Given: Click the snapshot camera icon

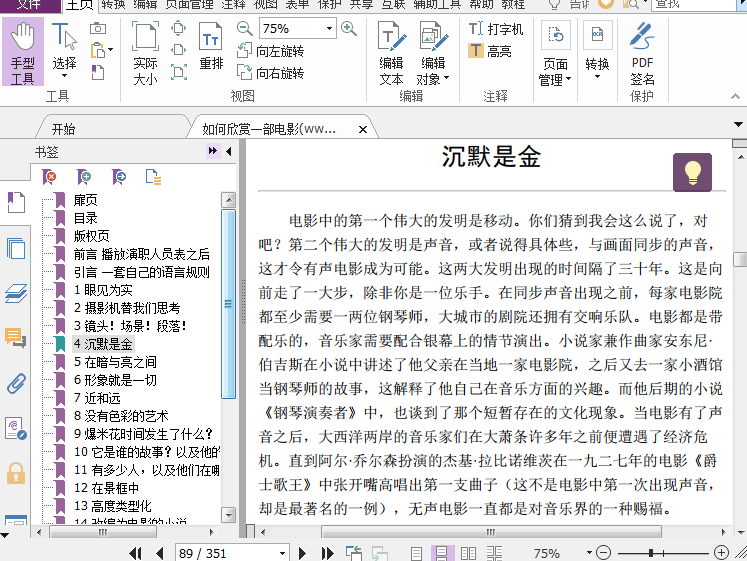Looking at the screenshot, I should 98,29.
